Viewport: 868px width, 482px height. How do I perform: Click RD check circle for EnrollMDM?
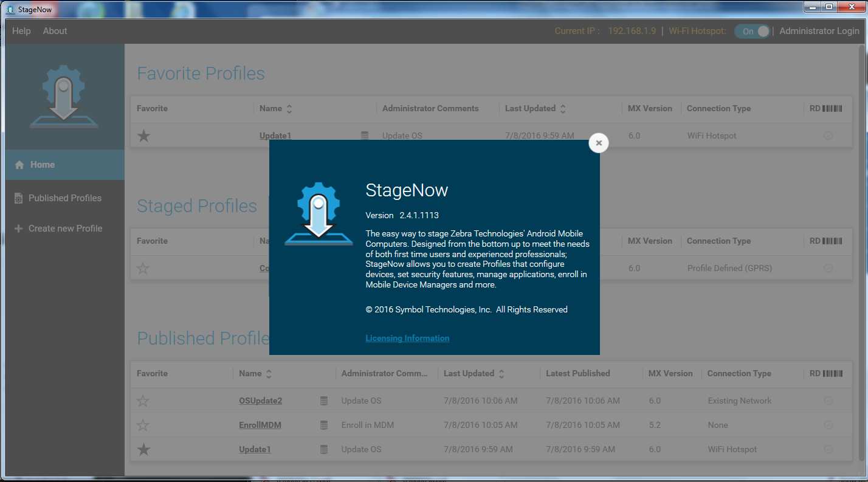coord(828,425)
